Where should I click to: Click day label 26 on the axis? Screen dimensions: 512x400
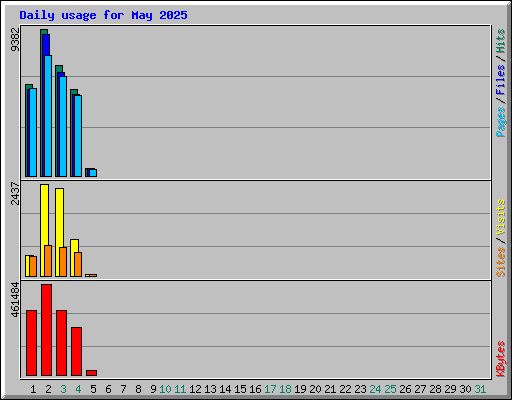click(x=405, y=389)
